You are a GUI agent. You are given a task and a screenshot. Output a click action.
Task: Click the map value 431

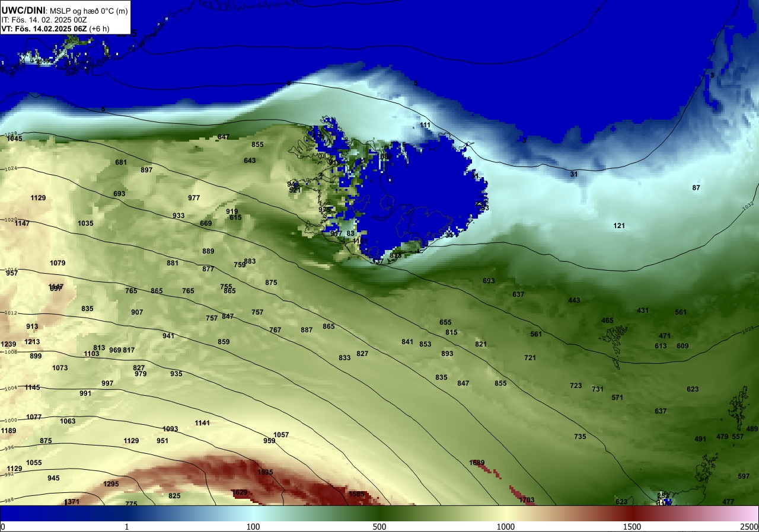tap(643, 310)
